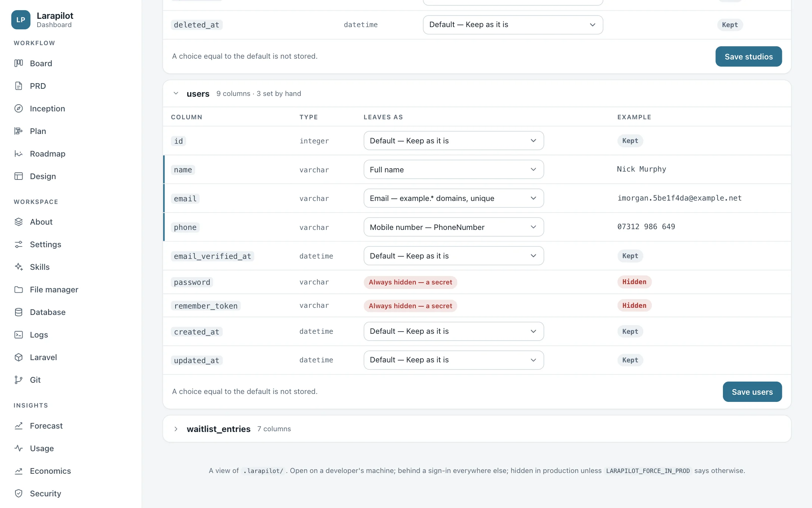Click the password column name cell

[192, 282]
